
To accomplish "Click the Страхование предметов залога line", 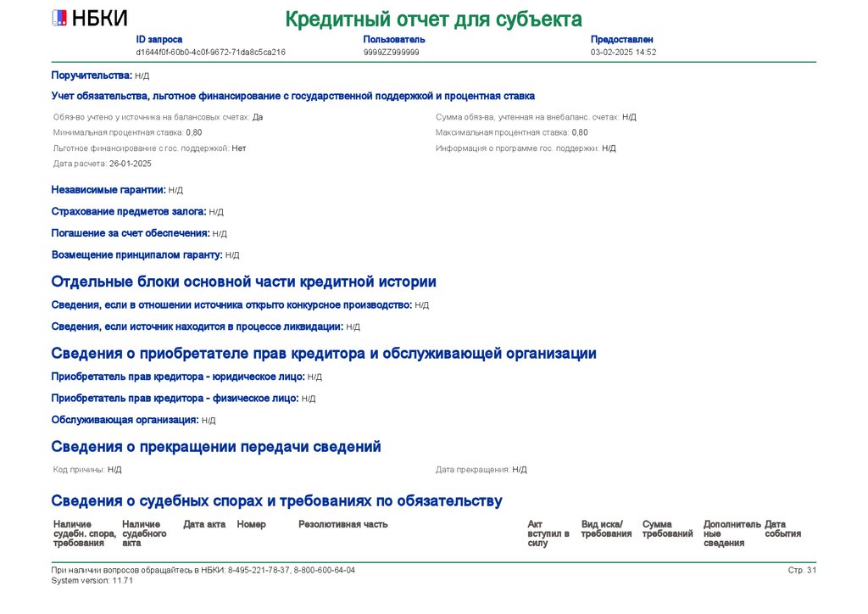I will [137, 211].
